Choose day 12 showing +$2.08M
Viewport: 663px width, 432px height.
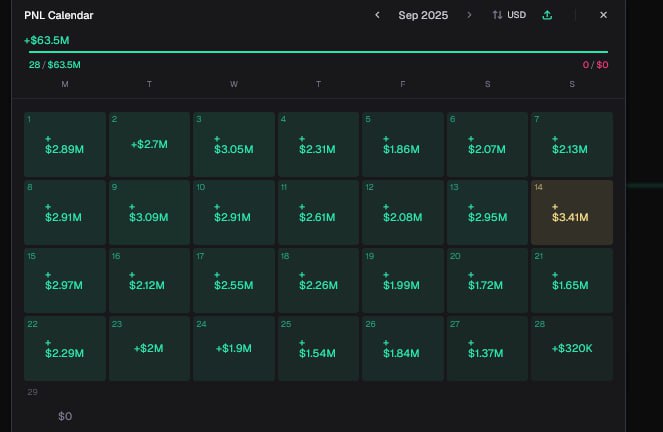tap(403, 213)
